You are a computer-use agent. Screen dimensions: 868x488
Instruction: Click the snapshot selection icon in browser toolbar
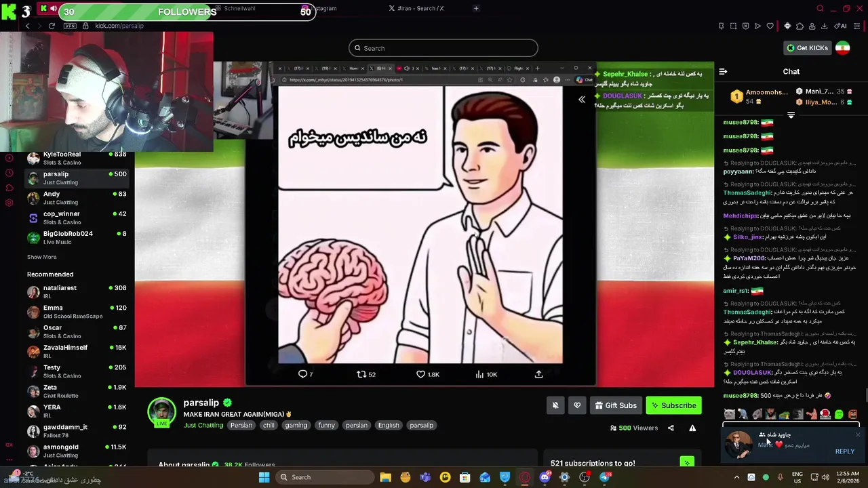pos(733,26)
